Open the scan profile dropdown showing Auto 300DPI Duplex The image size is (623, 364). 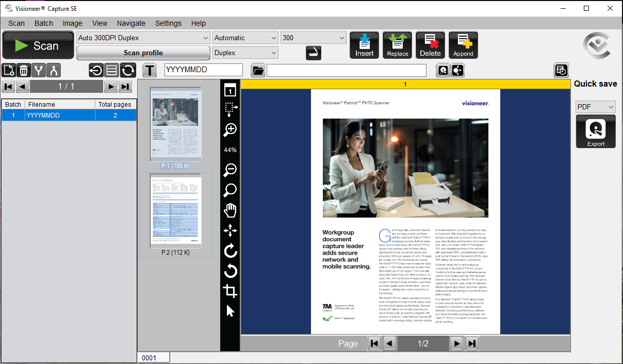[x=143, y=37]
